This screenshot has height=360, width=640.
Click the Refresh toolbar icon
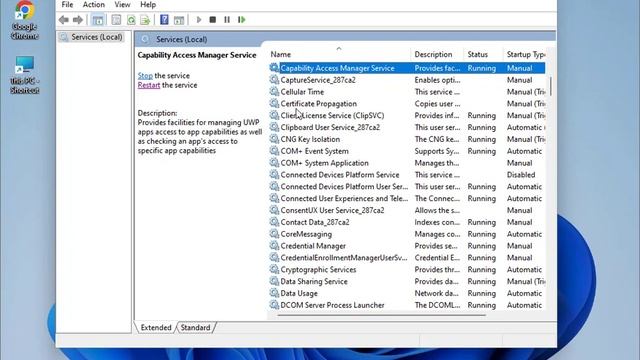point(131,20)
